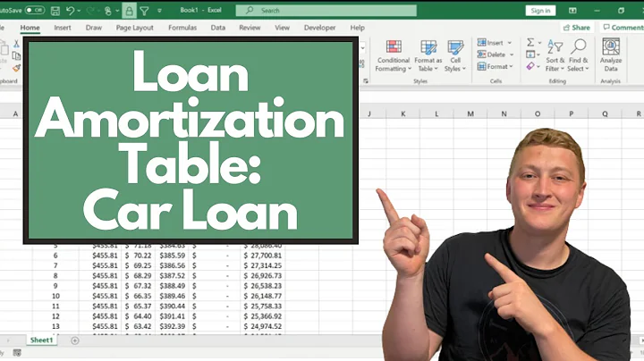This screenshot has width=644, height=361.
Task: Open Customize Quick Access Toolbar dropdown
Action: click(x=159, y=11)
